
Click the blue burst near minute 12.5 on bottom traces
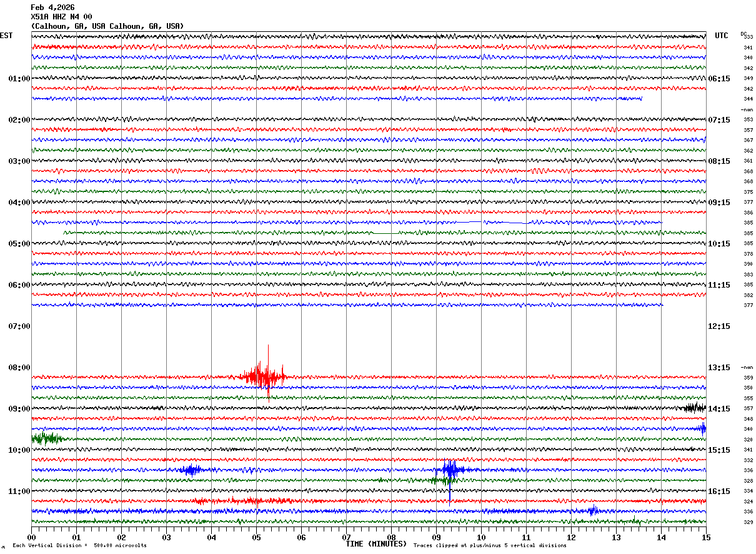pyautogui.click(x=592, y=511)
